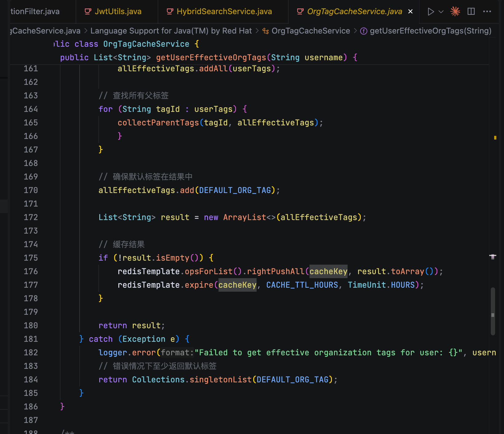Image resolution: width=504 pixels, height=434 pixels.
Task: Expand Language Support for Java breadcrumb
Action: coord(171,31)
